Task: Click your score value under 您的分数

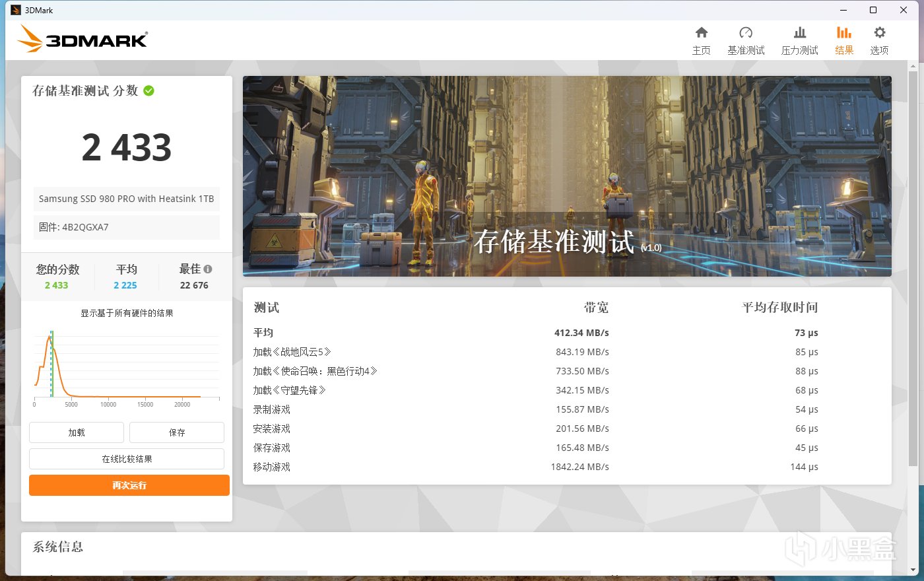Action: tap(56, 285)
